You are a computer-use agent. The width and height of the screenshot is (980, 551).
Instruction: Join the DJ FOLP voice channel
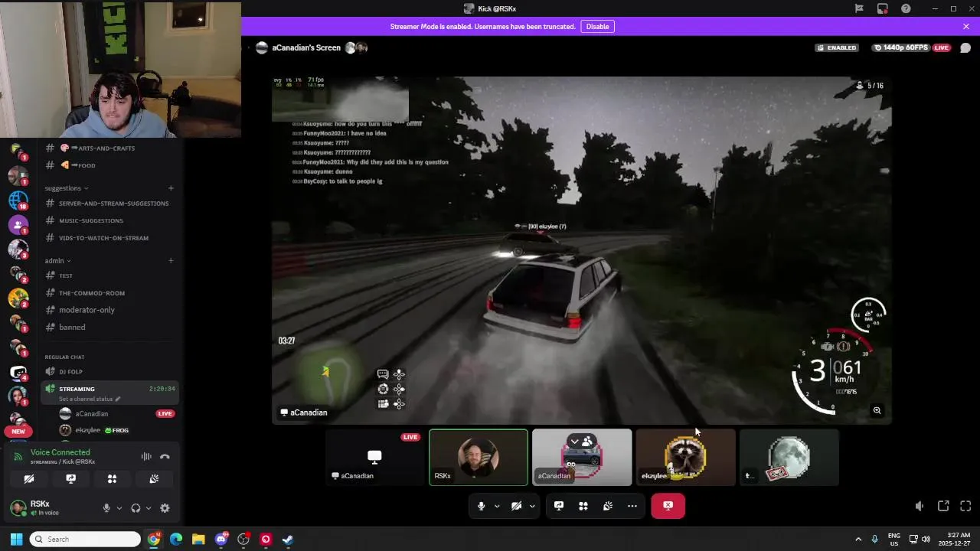coord(109,371)
